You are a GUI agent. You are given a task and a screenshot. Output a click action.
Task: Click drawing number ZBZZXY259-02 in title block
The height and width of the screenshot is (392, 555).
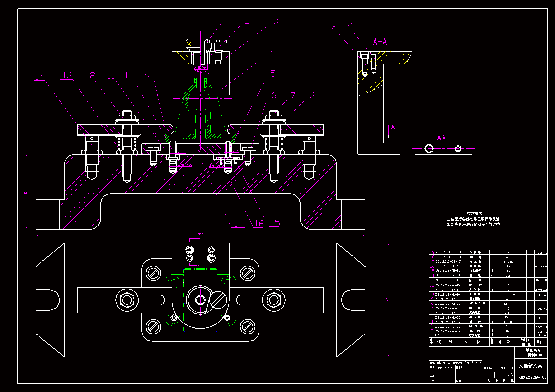coord(532,377)
